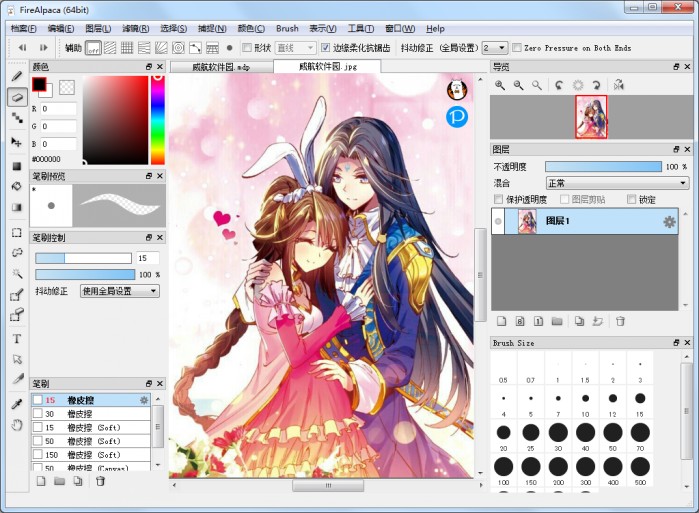
Task: Open the 档案(F) menu
Action: point(23,29)
